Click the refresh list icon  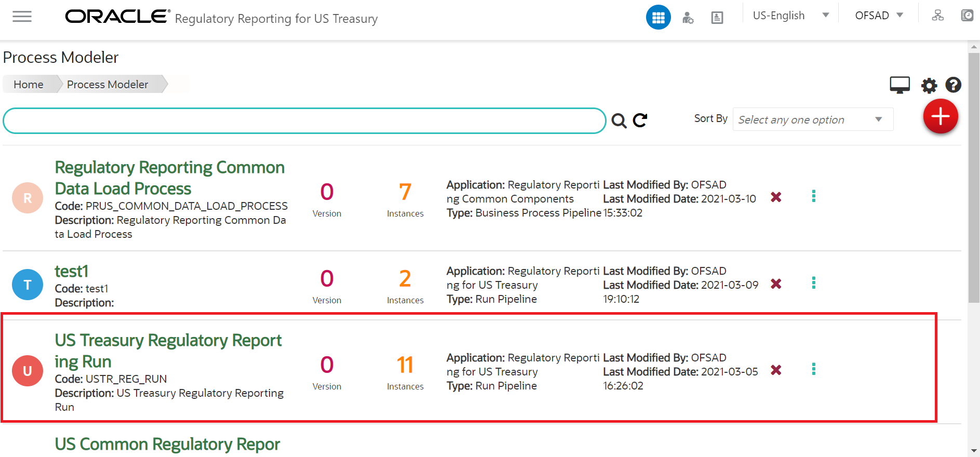640,120
